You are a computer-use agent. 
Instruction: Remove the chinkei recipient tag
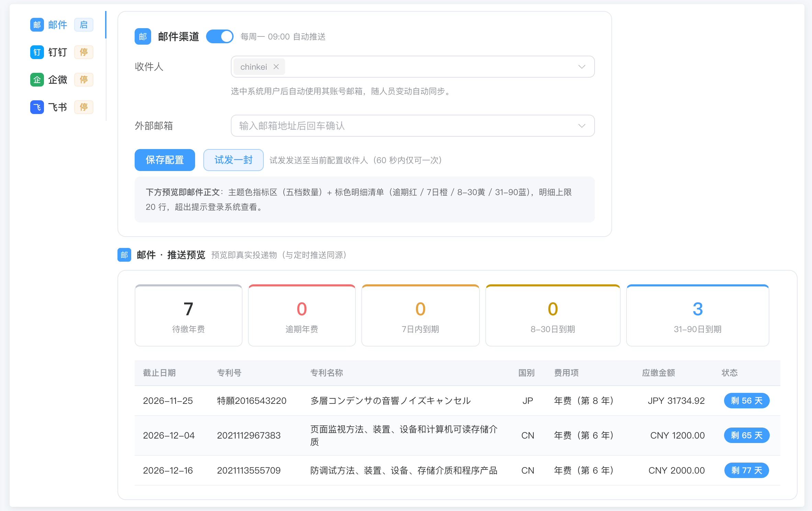tap(276, 67)
